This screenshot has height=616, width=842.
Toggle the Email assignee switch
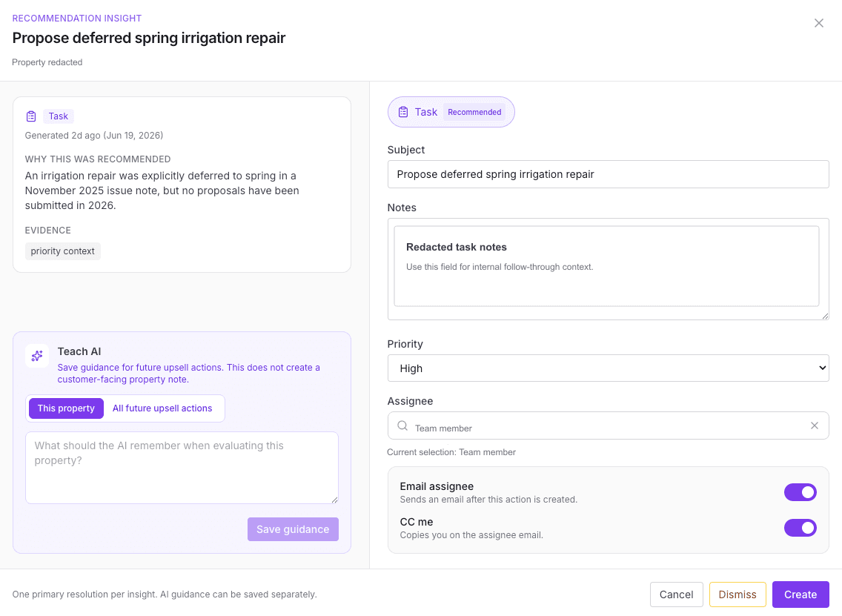point(800,492)
